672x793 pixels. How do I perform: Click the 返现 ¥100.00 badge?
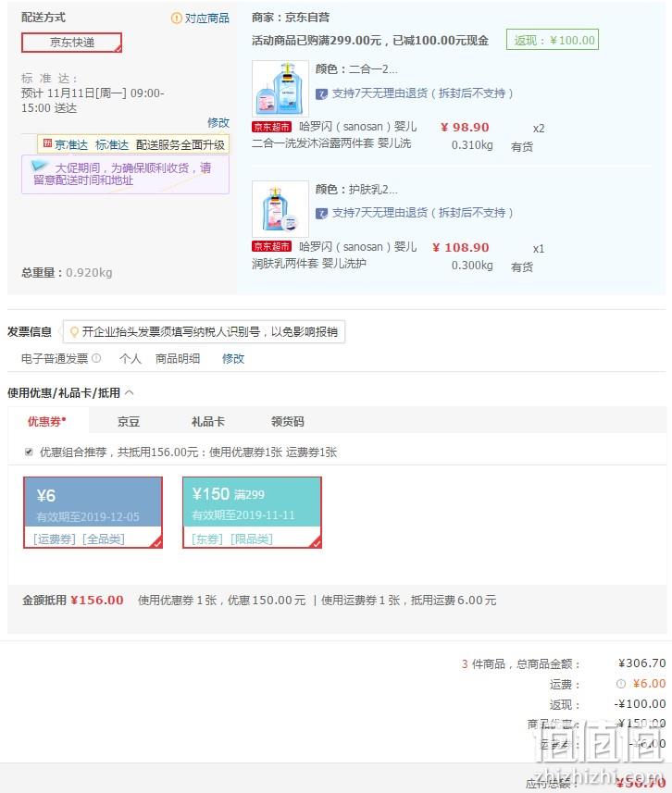point(553,40)
